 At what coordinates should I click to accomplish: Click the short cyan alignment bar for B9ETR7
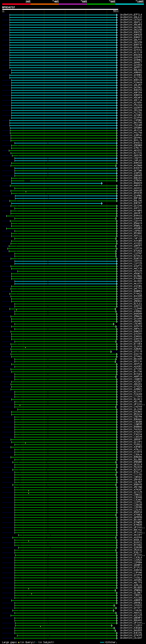pos(56,203)
